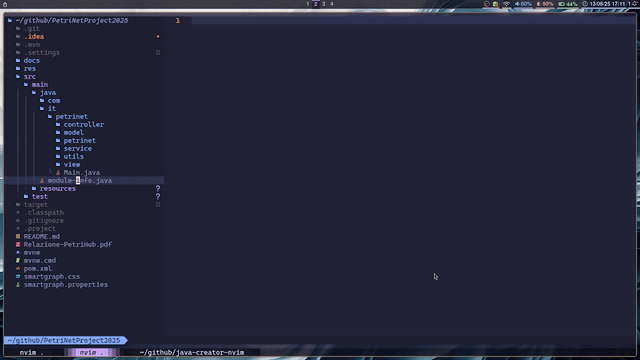Click the .gitignore file name

[x=44, y=220]
